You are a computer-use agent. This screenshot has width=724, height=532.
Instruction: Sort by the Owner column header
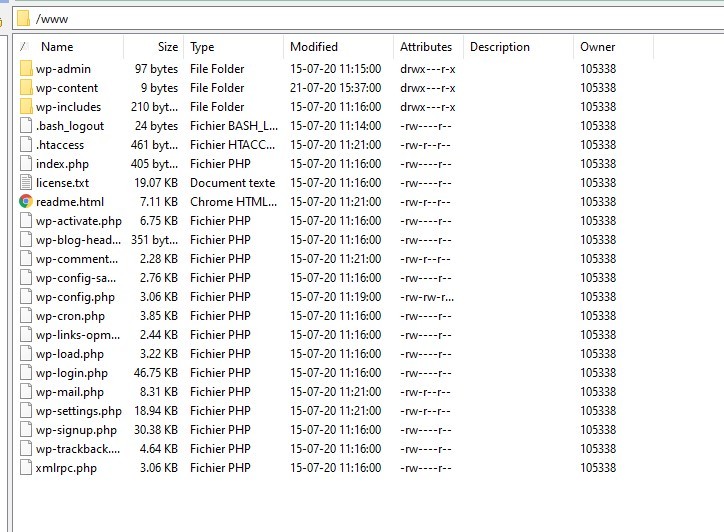596,47
